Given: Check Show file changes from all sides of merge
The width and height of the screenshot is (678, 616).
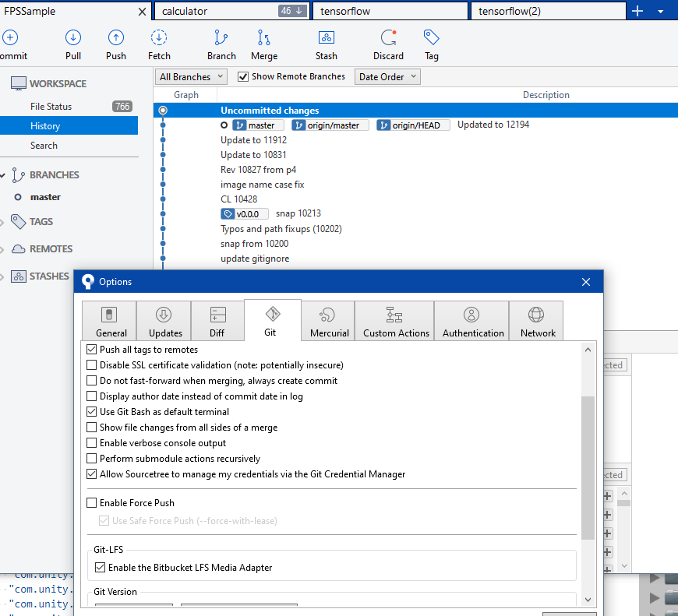Looking at the screenshot, I should [92, 428].
